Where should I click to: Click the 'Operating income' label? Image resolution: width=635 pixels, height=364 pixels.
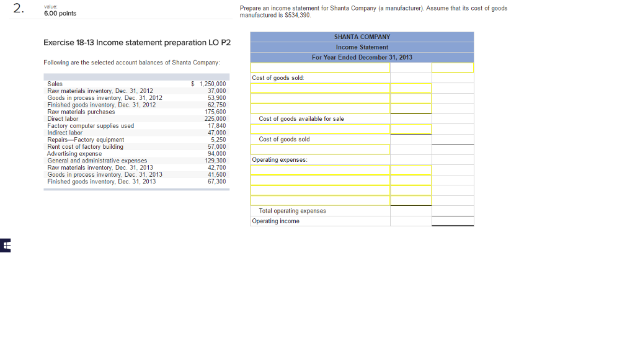[x=275, y=221]
